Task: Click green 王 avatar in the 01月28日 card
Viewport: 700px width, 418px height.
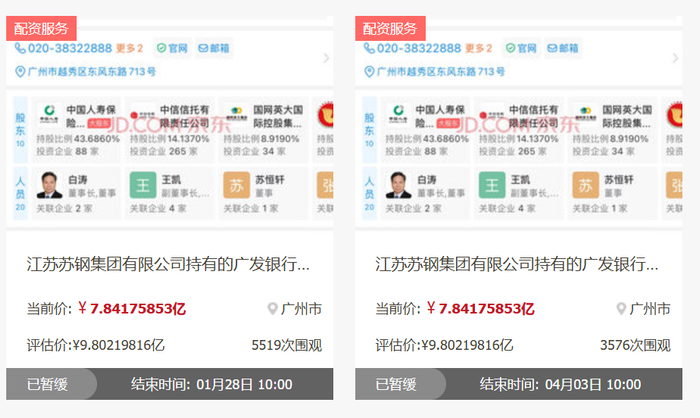Action: point(143,185)
